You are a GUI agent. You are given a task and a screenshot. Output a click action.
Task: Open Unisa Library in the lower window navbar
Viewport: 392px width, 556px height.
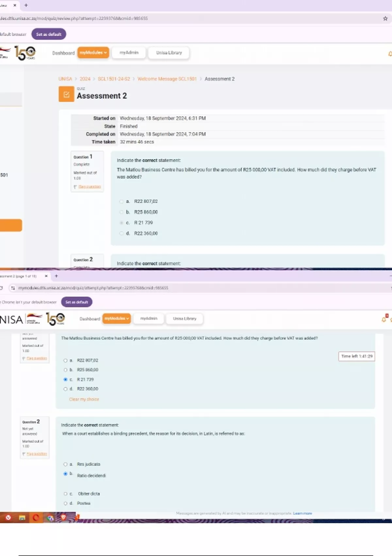click(185, 319)
